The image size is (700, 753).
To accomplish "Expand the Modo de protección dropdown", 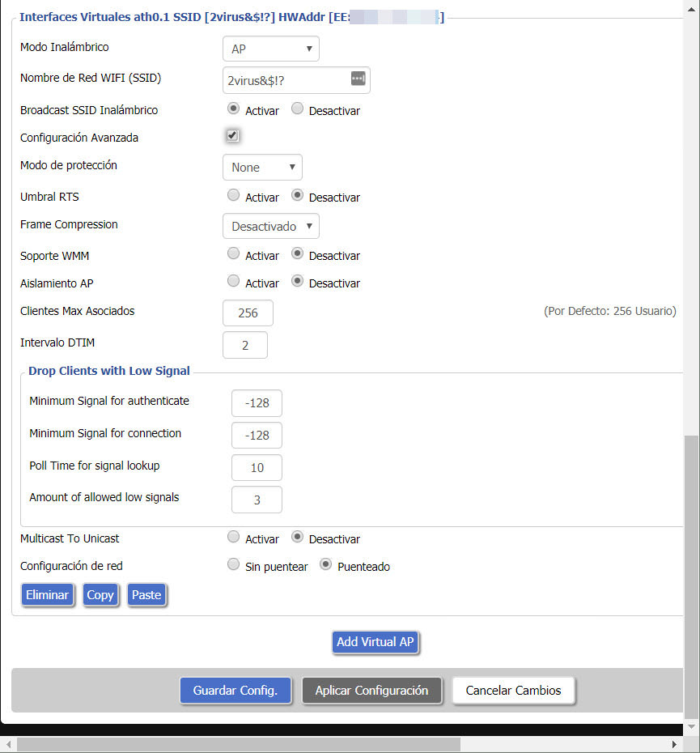I will click(262, 168).
